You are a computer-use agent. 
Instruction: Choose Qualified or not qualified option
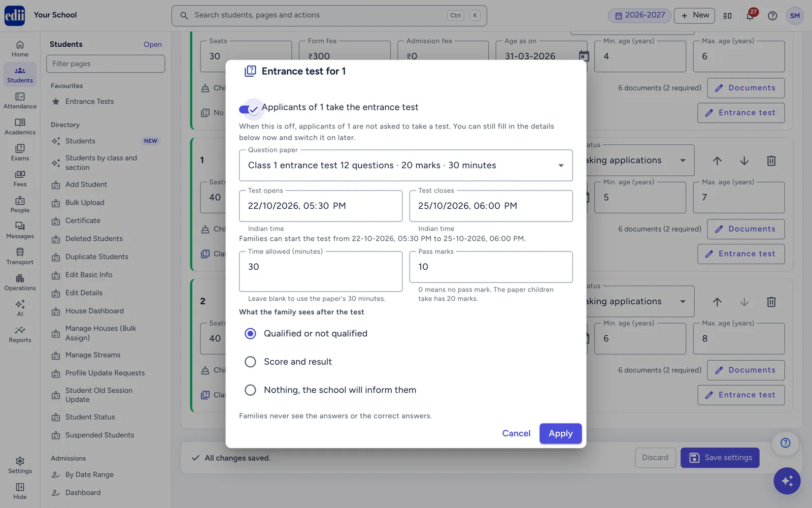point(250,333)
